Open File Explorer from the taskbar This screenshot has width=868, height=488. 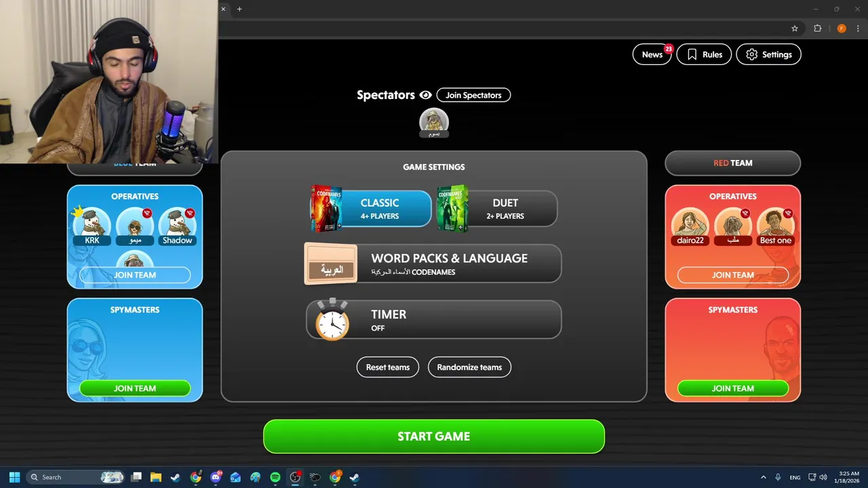pyautogui.click(x=155, y=477)
